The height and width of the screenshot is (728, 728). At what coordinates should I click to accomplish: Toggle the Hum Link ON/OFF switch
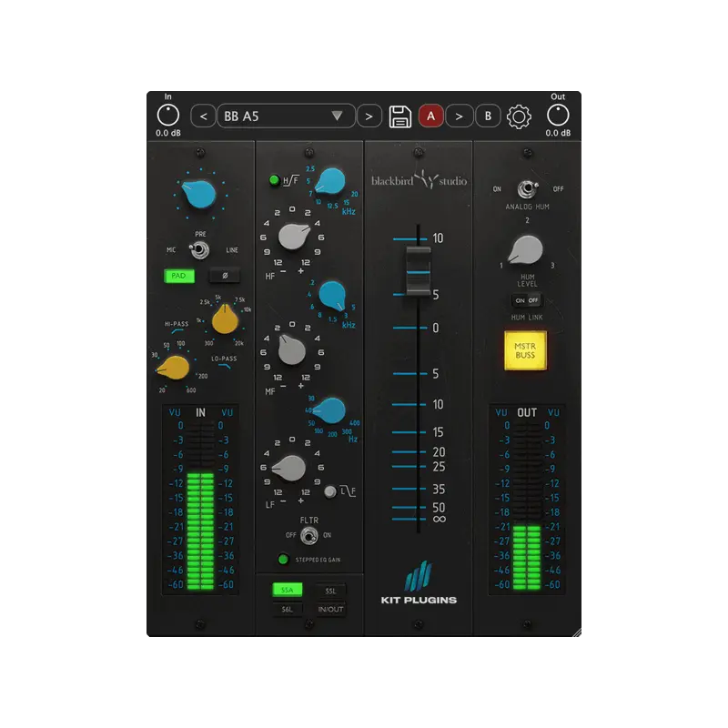tap(527, 300)
